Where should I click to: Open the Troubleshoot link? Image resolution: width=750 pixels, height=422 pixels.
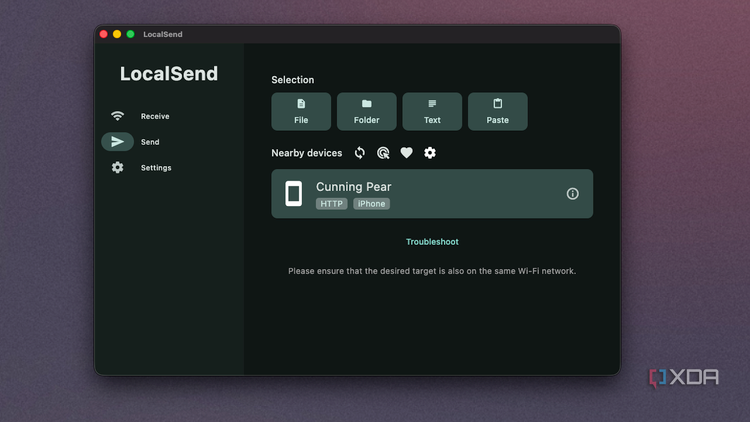point(432,242)
